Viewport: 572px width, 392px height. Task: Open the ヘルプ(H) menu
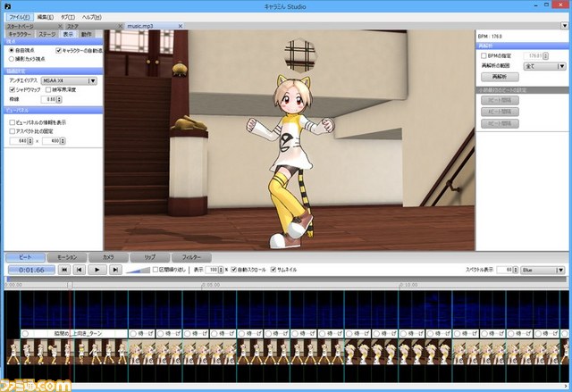[92, 17]
